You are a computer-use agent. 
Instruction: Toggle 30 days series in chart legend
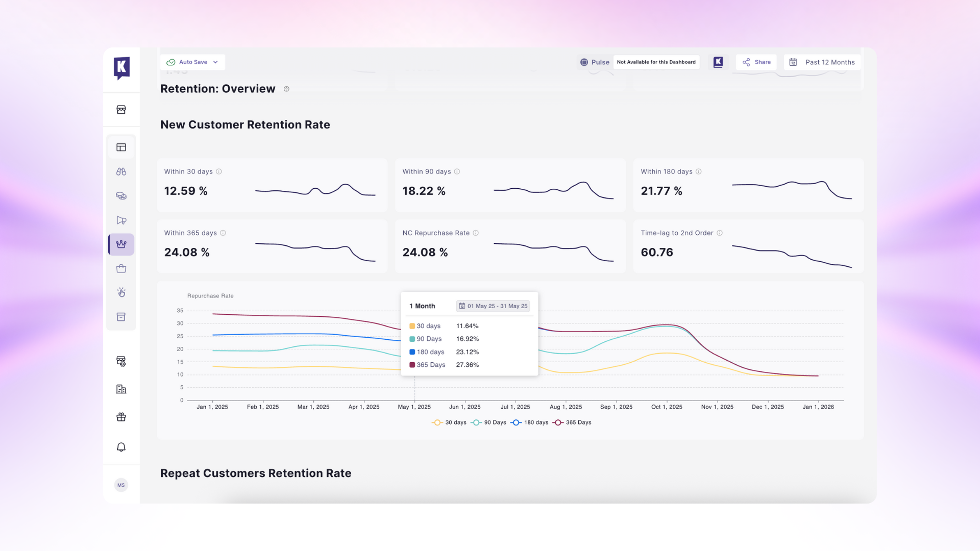[x=449, y=422]
